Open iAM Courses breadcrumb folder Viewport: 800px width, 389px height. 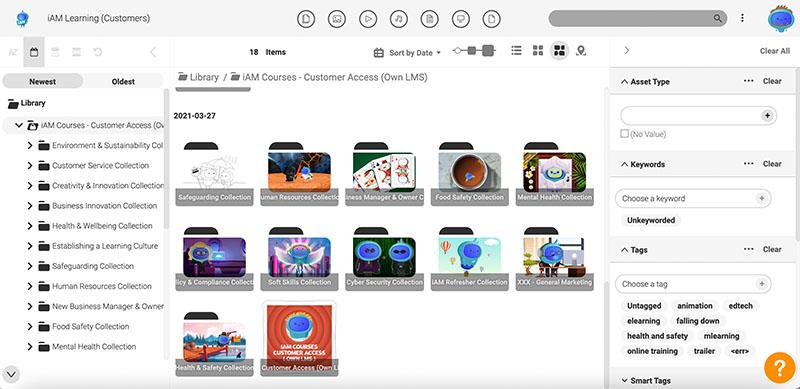[329, 77]
